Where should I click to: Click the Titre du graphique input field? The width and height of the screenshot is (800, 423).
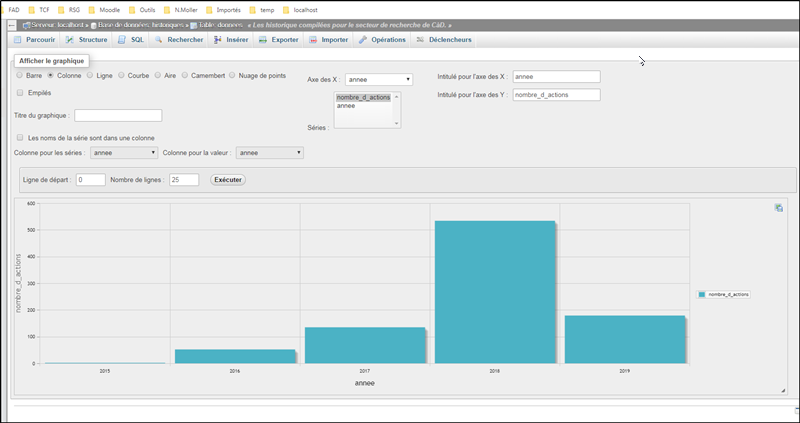click(x=118, y=116)
